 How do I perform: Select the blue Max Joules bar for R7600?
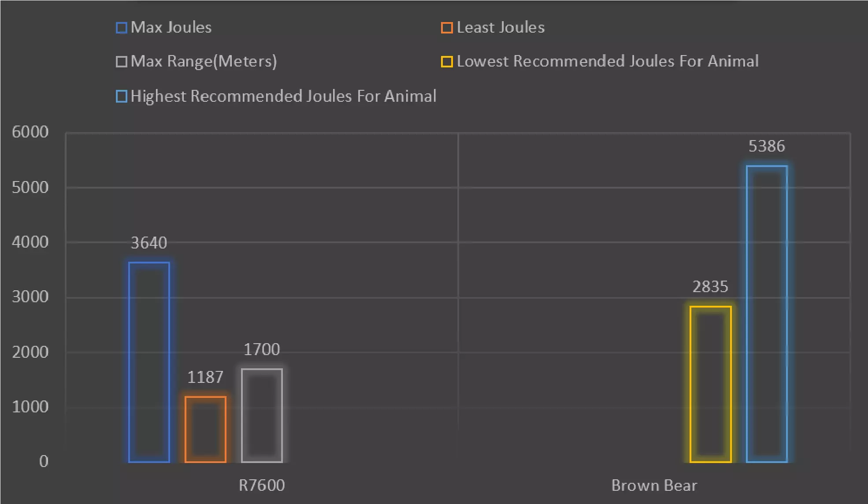click(x=149, y=362)
